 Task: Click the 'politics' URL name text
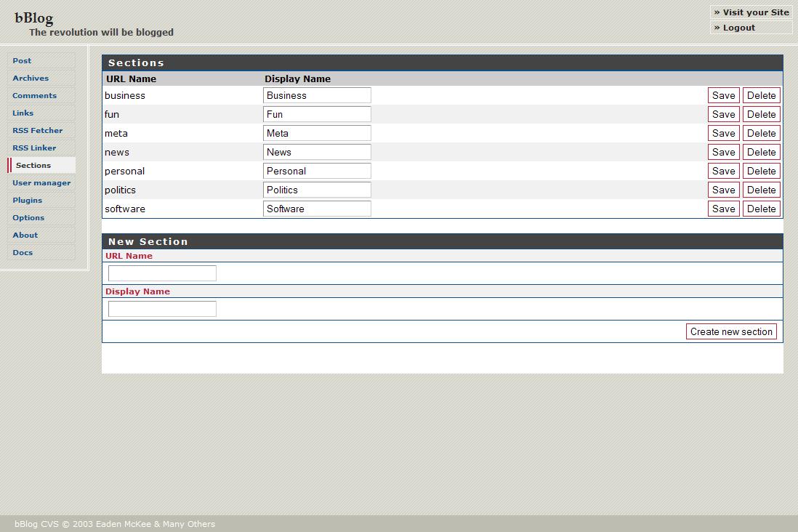[x=120, y=190]
